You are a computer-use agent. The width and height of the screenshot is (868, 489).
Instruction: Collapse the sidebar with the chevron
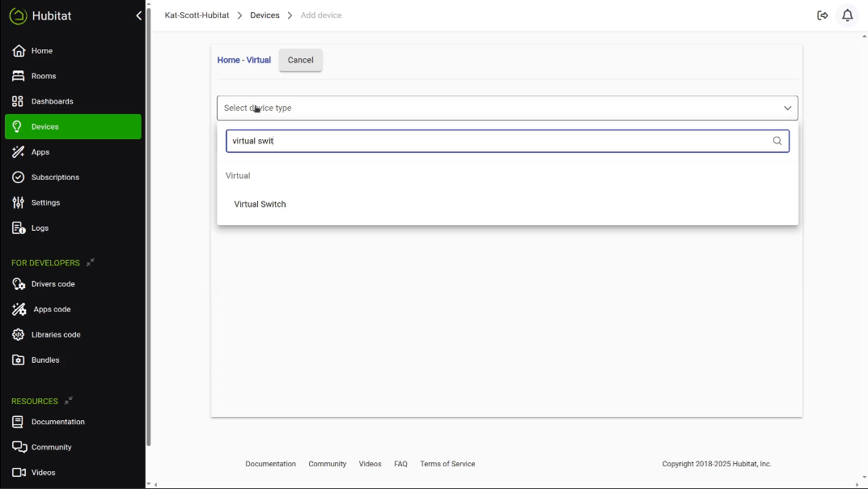[x=138, y=16]
